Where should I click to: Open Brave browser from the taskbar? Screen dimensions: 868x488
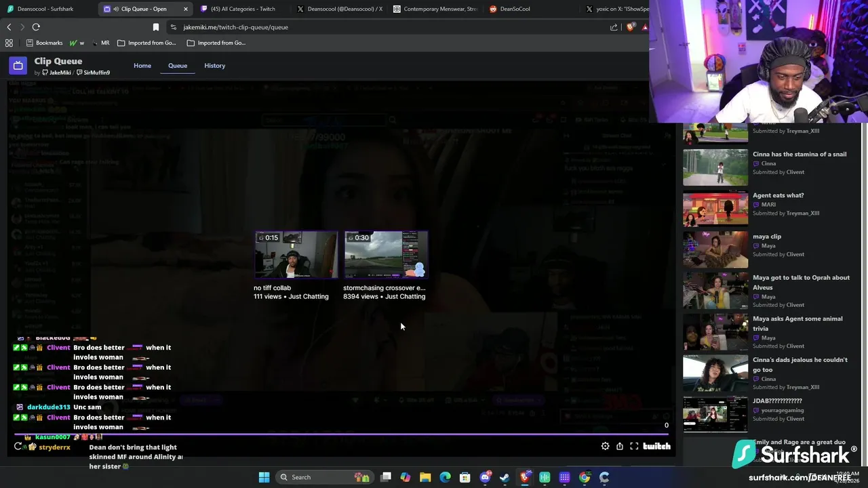pyautogui.click(x=525, y=477)
